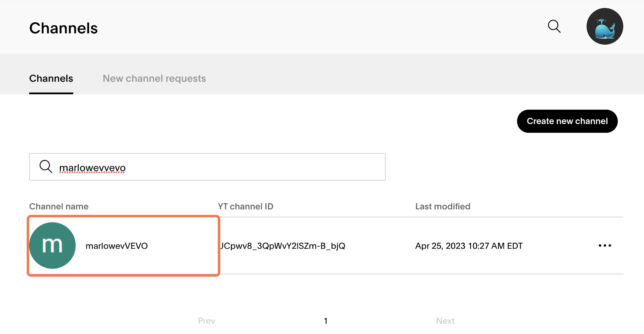Open the marlowevVEVO channel name
The width and height of the screenshot is (644, 334).
tap(117, 246)
